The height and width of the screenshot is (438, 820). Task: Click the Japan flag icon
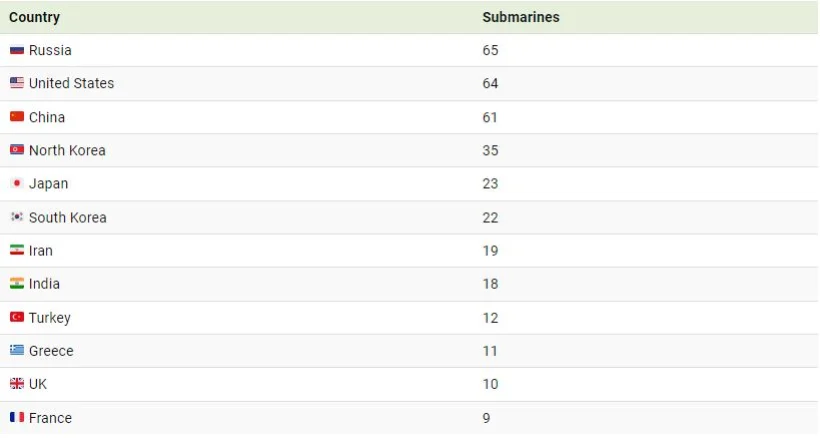17,184
